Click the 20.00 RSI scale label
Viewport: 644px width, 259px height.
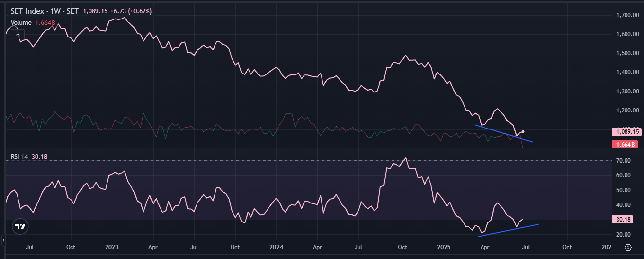click(624, 235)
